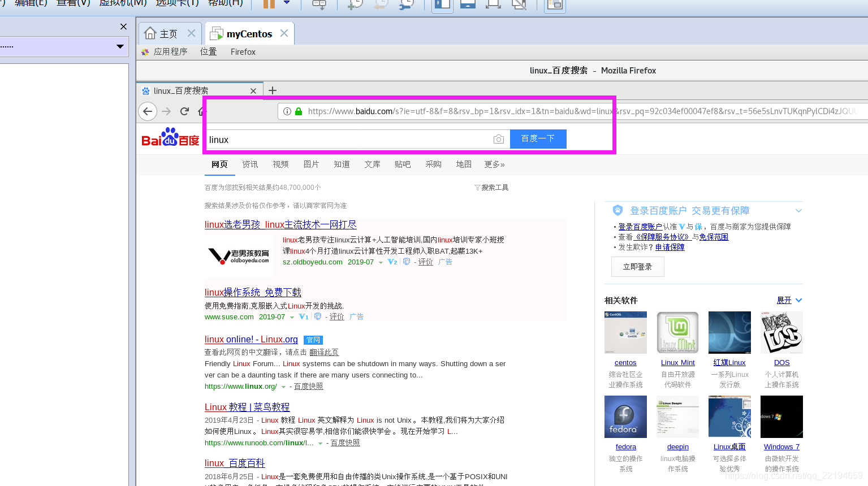Screen dimensions: 868x486
Task: Open the 《保障服务协议》 link
Action: click(x=663, y=237)
